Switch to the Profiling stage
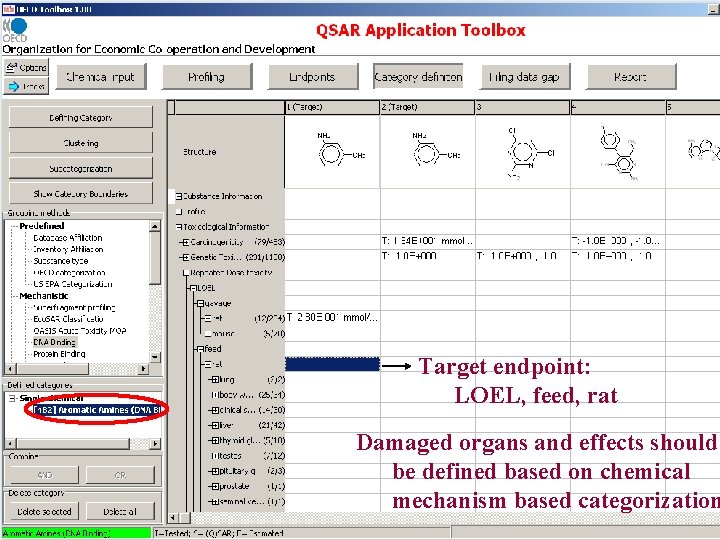The image size is (720, 540). [207, 77]
